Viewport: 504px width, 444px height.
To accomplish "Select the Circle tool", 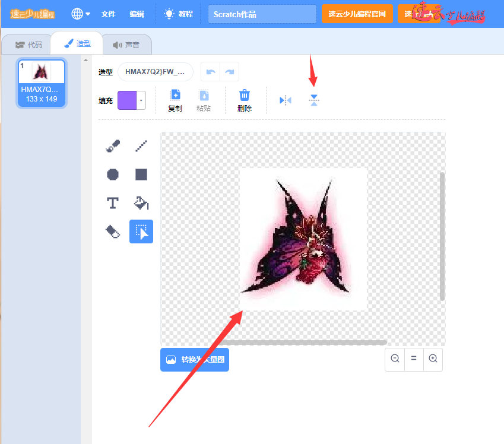I will click(x=113, y=175).
